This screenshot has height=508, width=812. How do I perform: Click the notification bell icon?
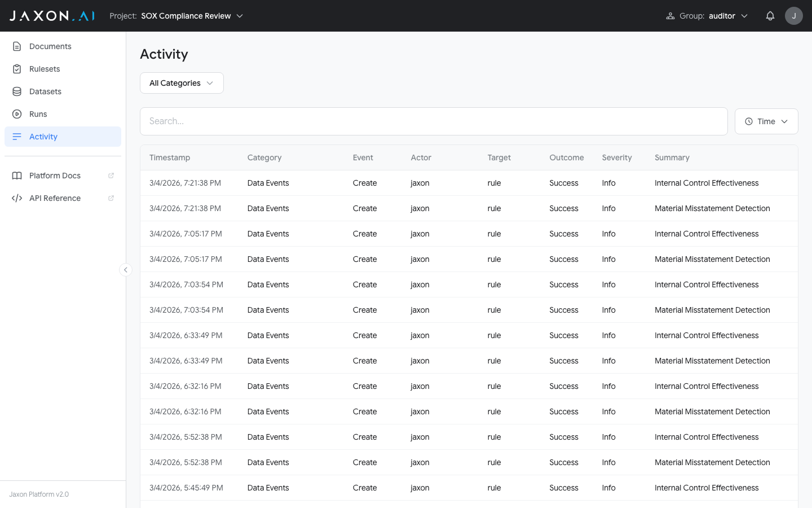point(770,15)
